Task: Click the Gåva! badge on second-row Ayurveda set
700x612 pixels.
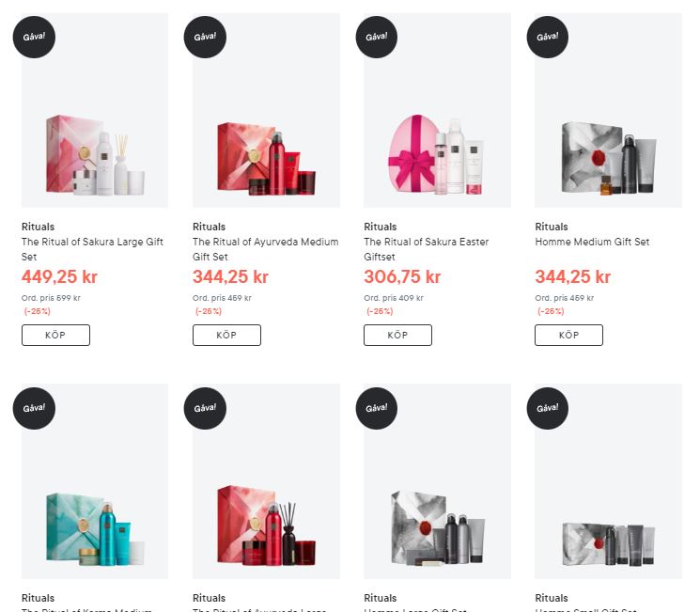Action: 205,408
